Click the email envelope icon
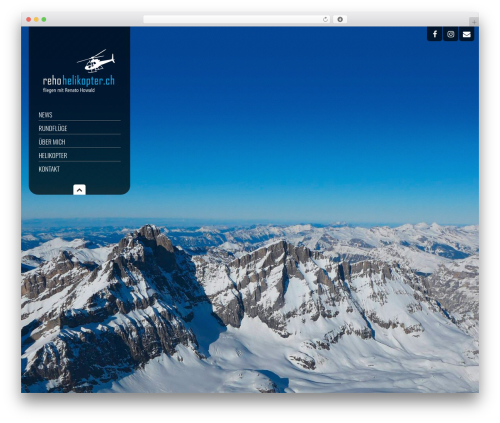The width and height of the screenshot is (500, 423). pyautogui.click(x=467, y=34)
